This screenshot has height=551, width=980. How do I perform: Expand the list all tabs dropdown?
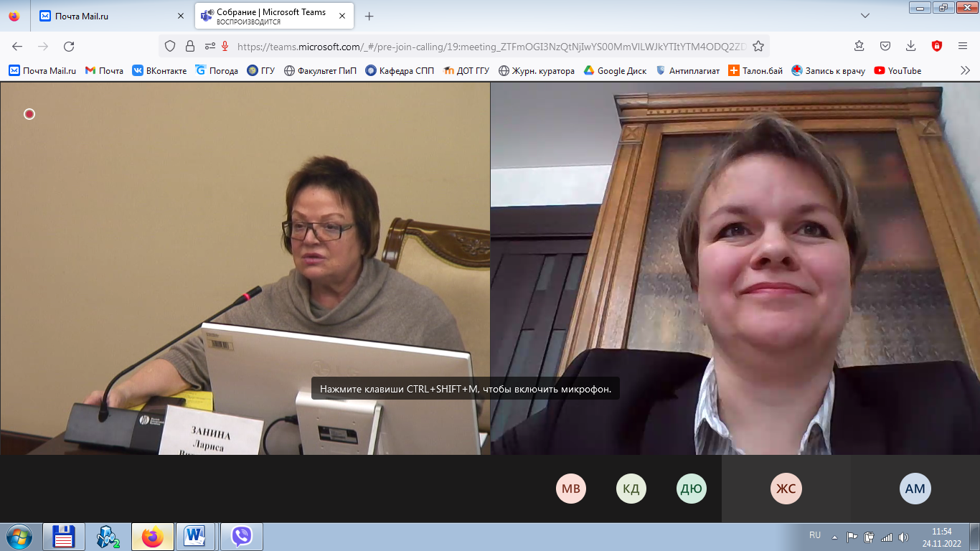tap(865, 16)
